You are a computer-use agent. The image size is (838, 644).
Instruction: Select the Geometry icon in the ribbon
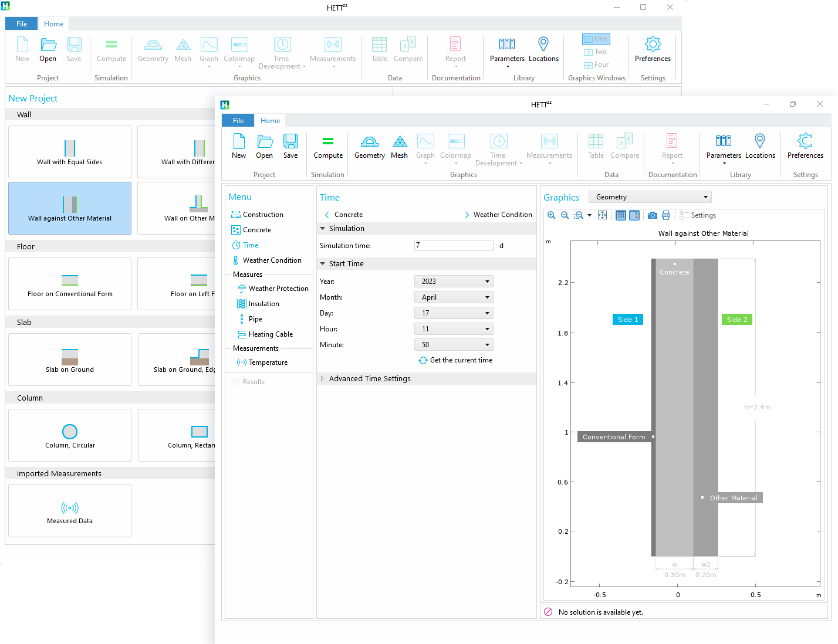point(369,147)
